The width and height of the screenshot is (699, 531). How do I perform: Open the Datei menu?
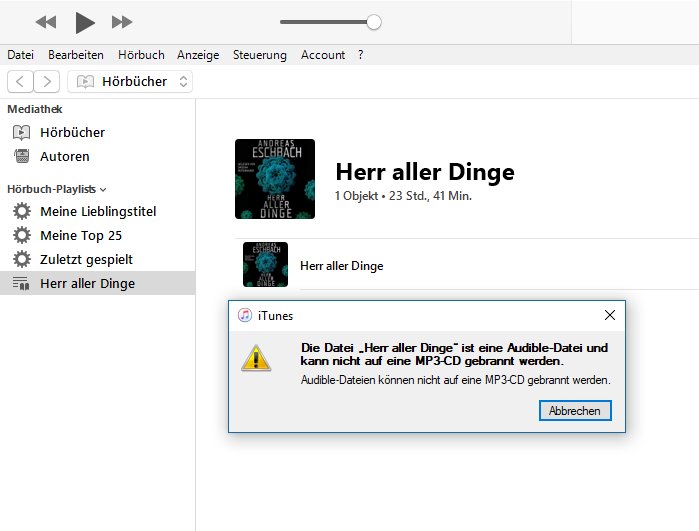(x=21, y=55)
